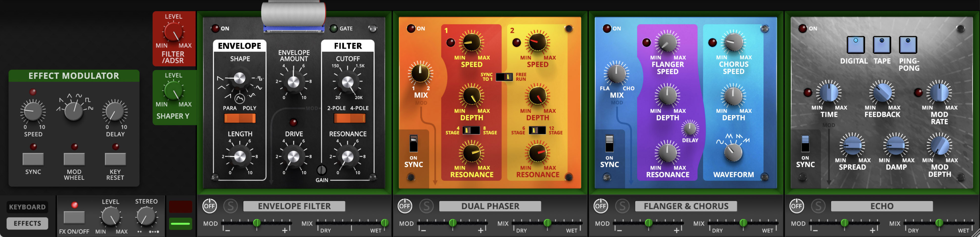Turn off the Flanger & Chorus power button
Screen dimensions: 980x237
tap(601, 206)
